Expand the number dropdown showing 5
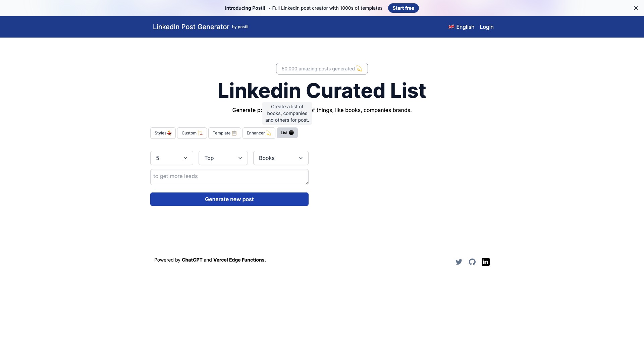Image resolution: width=644 pixels, height=339 pixels. click(x=172, y=158)
